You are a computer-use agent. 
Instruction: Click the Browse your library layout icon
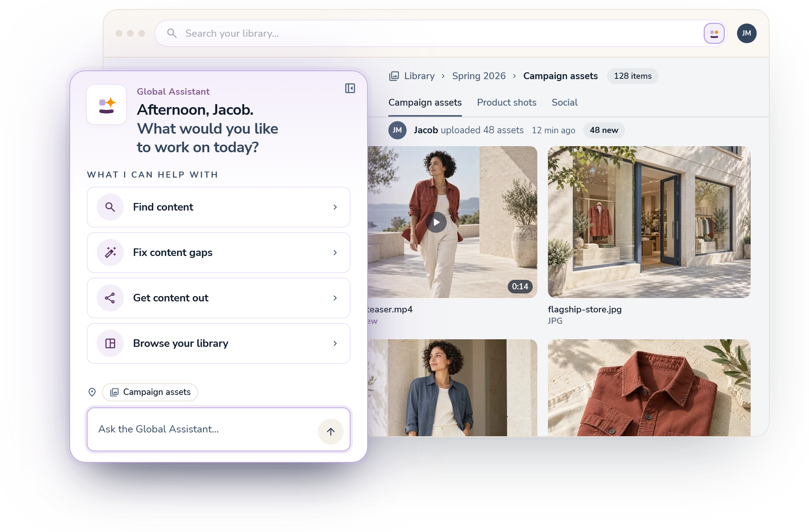click(110, 343)
